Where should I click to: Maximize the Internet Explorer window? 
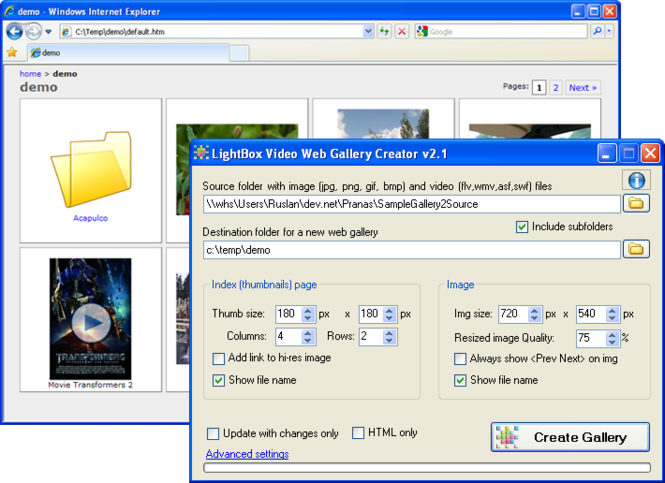click(594, 11)
